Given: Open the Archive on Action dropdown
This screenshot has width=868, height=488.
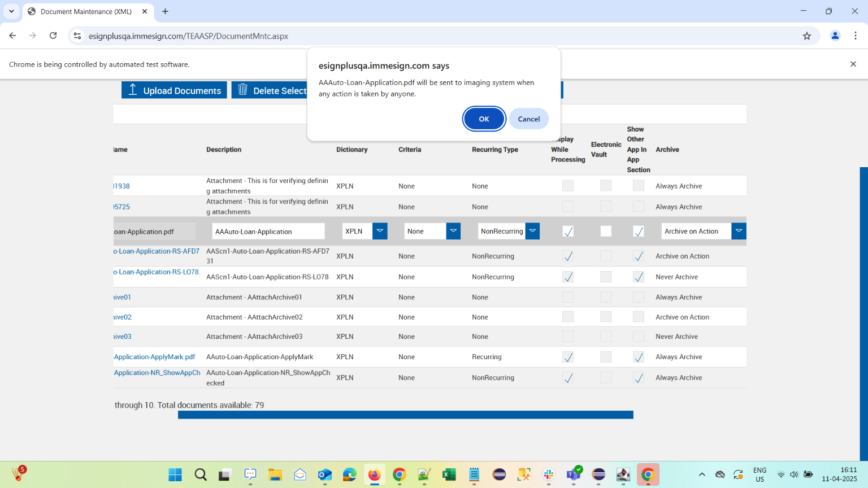Looking at the screenshot, I should [x=739, y=231].
